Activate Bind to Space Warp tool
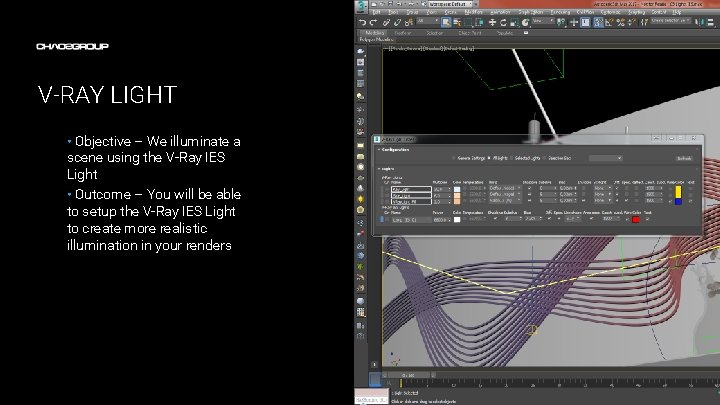720x405 pixels. [408, 22]
